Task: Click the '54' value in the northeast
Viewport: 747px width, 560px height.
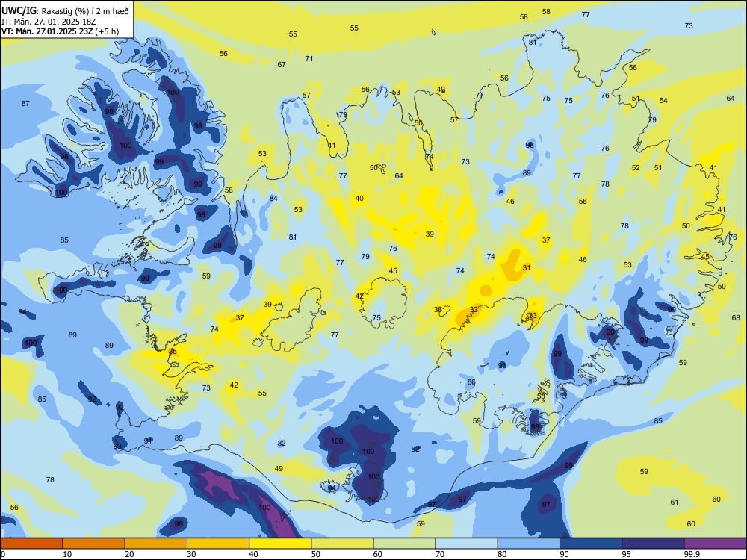Action: tap(663, 101)
